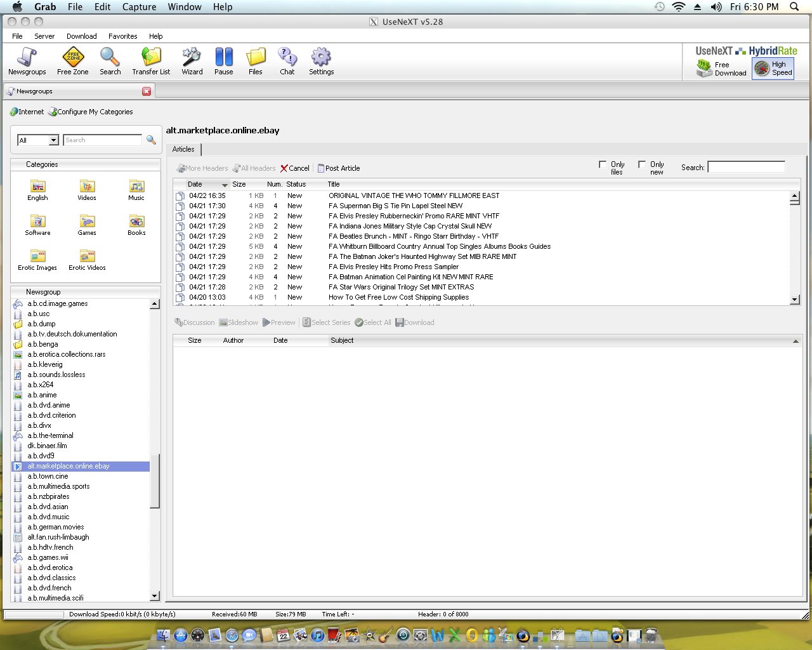Click the magnifier beside the newsgroup search field
The image size is (812, 650).
click(151, 140)
